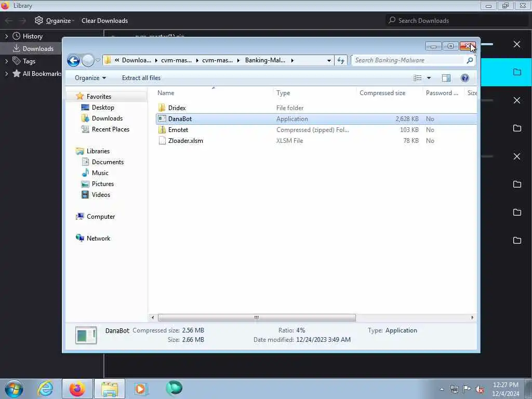Refresh the Banking-Malware folder view
The height and width of the screenshot is (399, 532).
pos(341,60)
